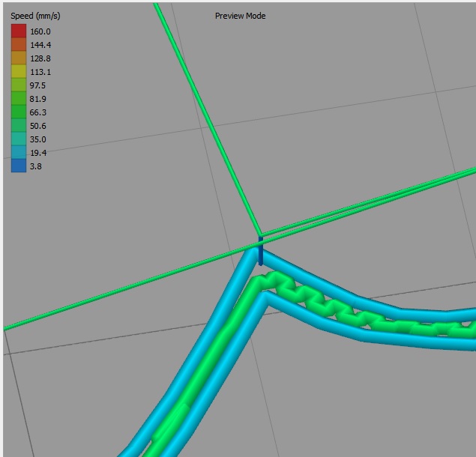
Task: Select the teal 35.0 speed swatch
Action: 18,139
